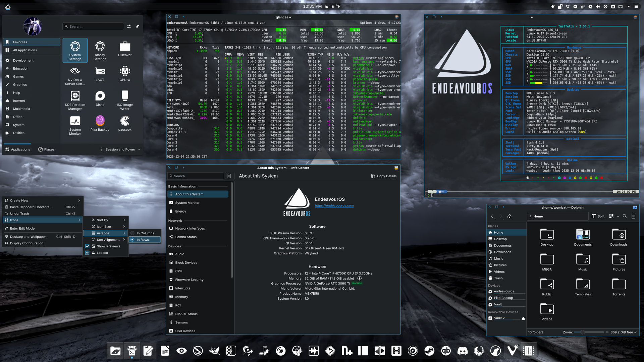The width and height of the screenshot is (644, 362).
Task: Open free space dropdown in Dolphin statusbar
Action: tap(624, 332)
